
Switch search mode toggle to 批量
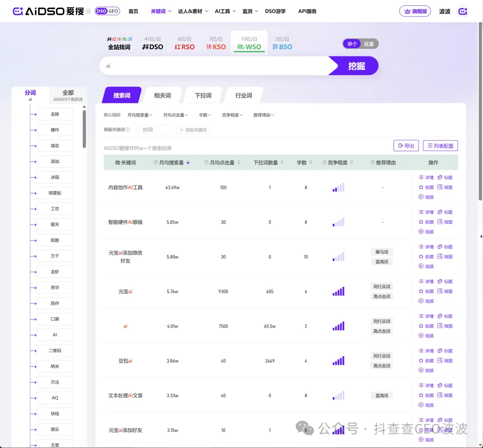click(369, 44)
